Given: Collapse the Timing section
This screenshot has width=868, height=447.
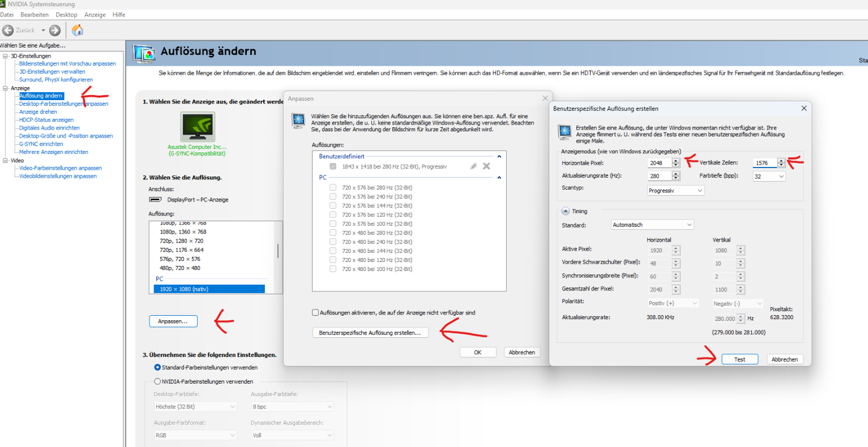Looking at the screenshot, I should 566,211.
